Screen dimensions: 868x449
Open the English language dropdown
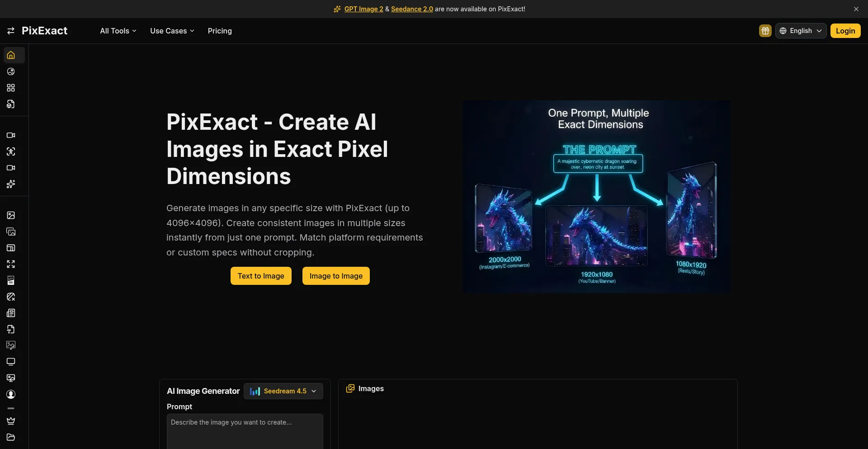click(x=801, y=31)
